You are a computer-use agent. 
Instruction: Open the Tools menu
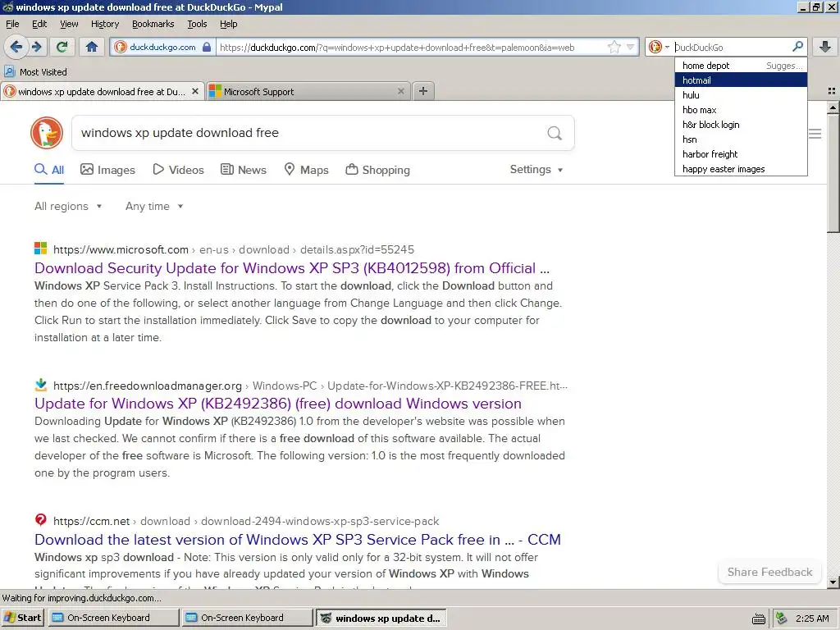[x=197, y=24]
